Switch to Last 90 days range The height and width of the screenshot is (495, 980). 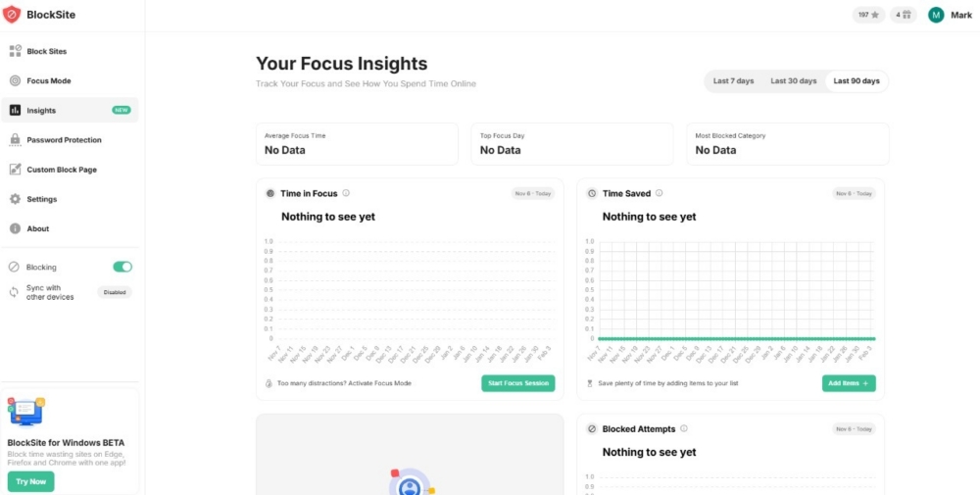click(856, 81)
